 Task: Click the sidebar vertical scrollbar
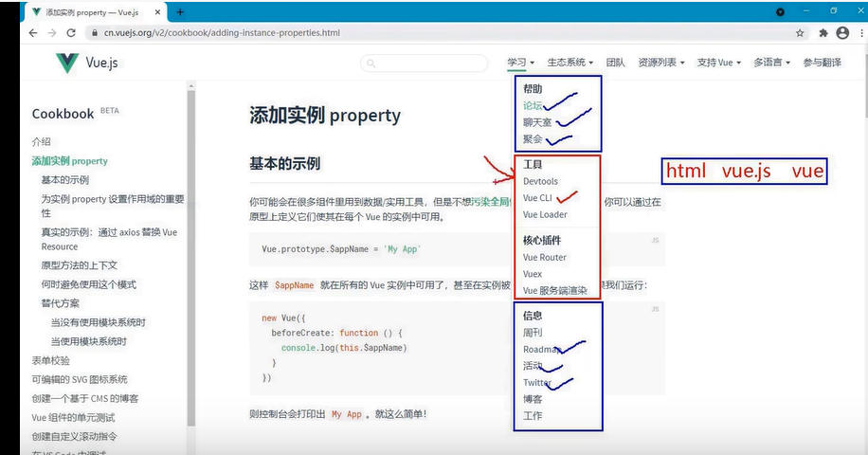pos(191,258)
